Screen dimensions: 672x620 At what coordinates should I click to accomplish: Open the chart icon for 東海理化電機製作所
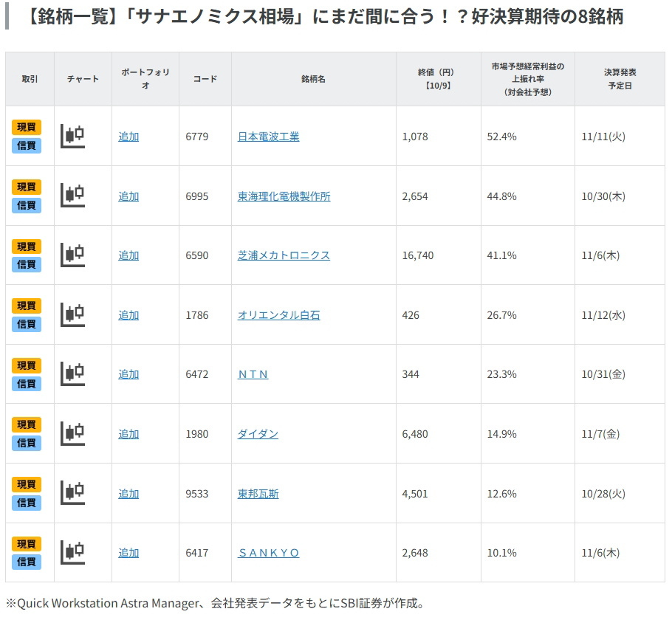[72, 196]
